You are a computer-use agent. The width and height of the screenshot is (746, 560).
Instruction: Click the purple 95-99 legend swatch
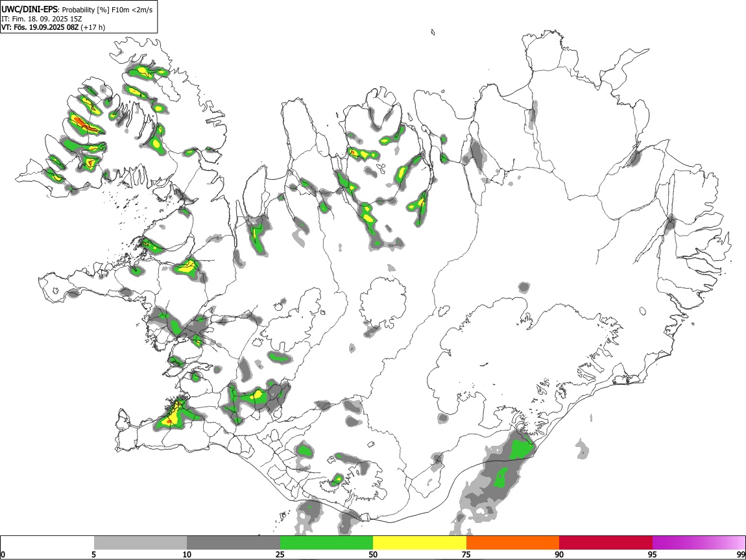click(699, 543)
